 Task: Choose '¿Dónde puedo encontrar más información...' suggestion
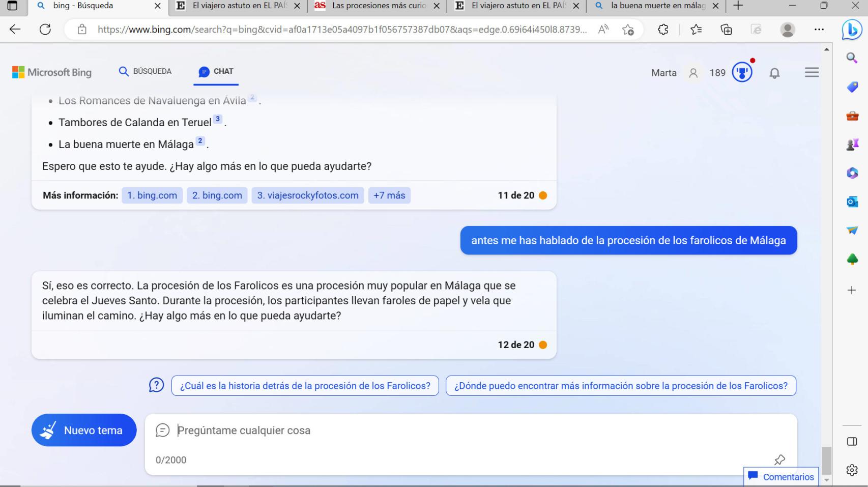point(621,386)
